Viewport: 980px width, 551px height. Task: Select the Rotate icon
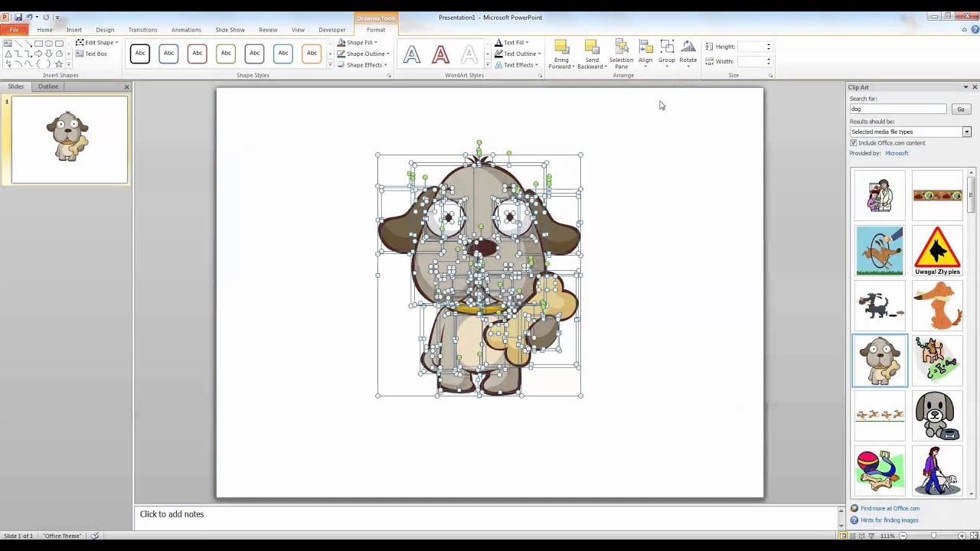pyautogui.click(x=688, y=47)
